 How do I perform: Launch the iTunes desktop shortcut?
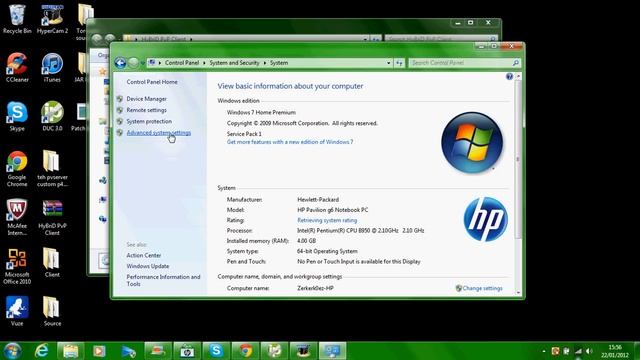(x=52, y=68)
